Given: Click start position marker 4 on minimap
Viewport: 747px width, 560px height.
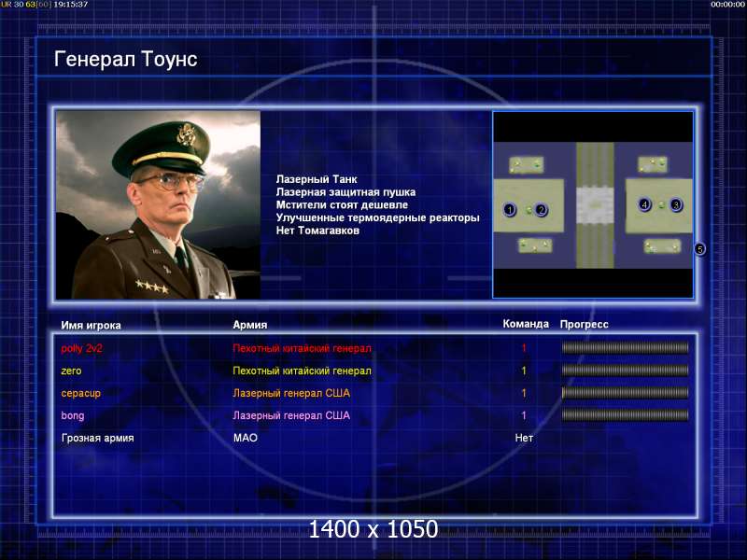Looking at the screenshot, I should tap(644, 204).
